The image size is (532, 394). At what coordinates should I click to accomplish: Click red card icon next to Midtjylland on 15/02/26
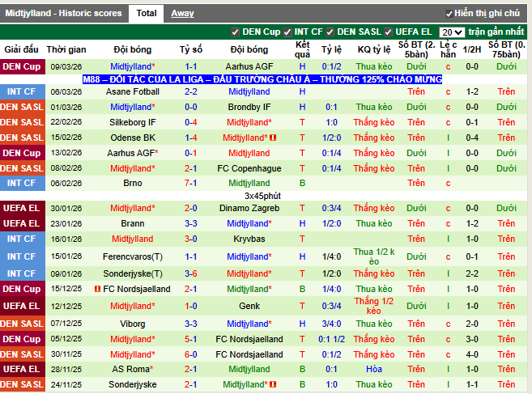click(273, 138)
